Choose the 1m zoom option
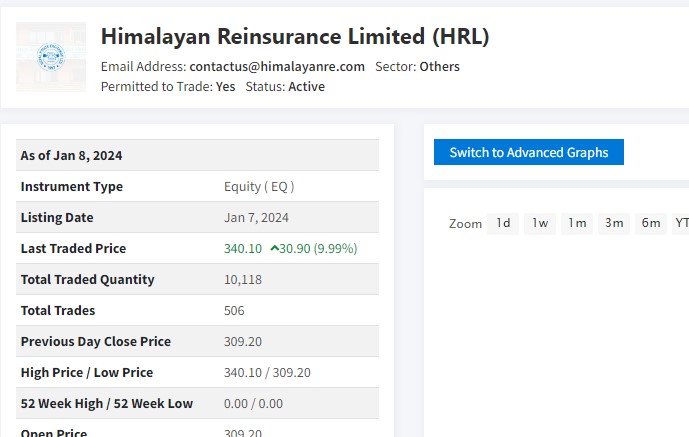The image size is (689, 437). 577,223
